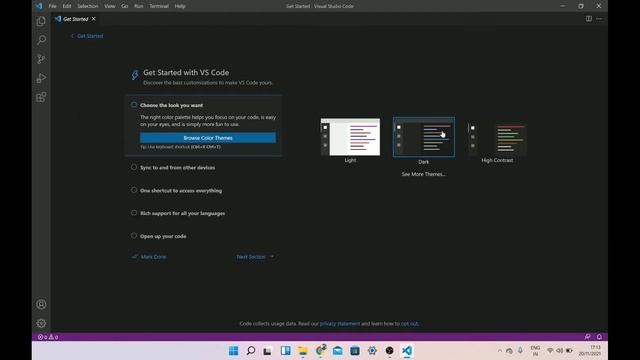Show notifications bell in status bar
640x360 pixels.
click(x=599, y=337)
